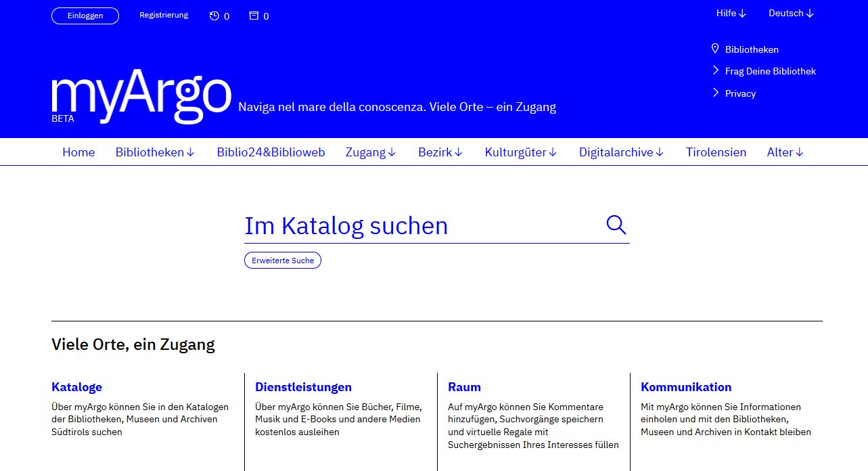
Task: Open the Privacy link
Action: point(734,93)
